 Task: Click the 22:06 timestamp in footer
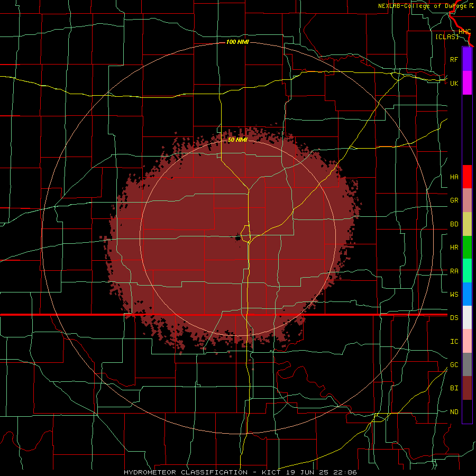click(x=344, y=472)
